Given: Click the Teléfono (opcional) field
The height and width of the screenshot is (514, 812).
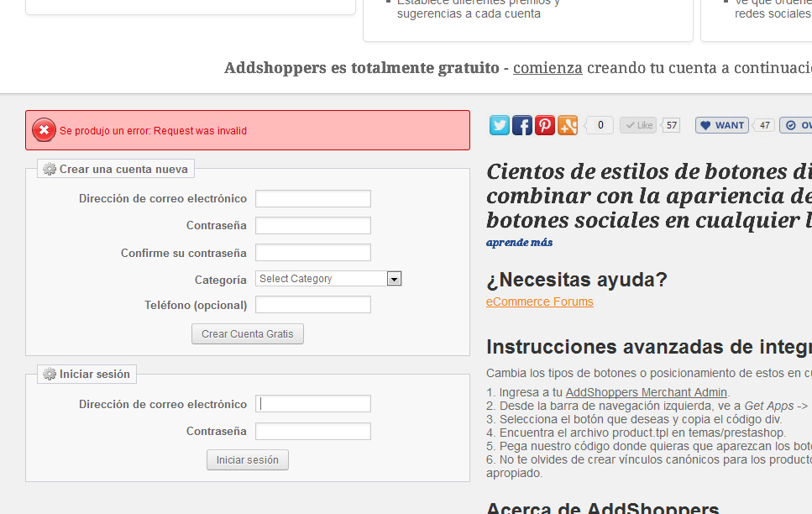Looking at the screenshot, I should pyautogui.click(x=312, y=305).
